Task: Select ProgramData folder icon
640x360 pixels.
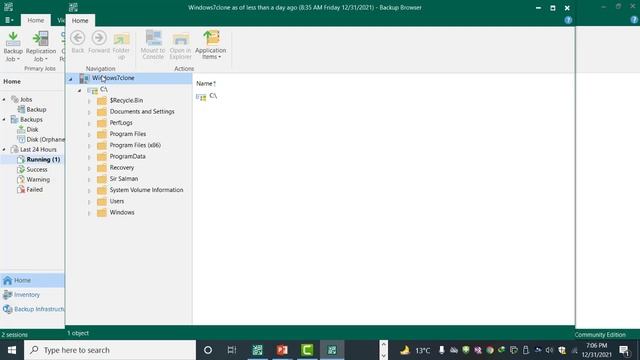Action: (x=102, y=156)
